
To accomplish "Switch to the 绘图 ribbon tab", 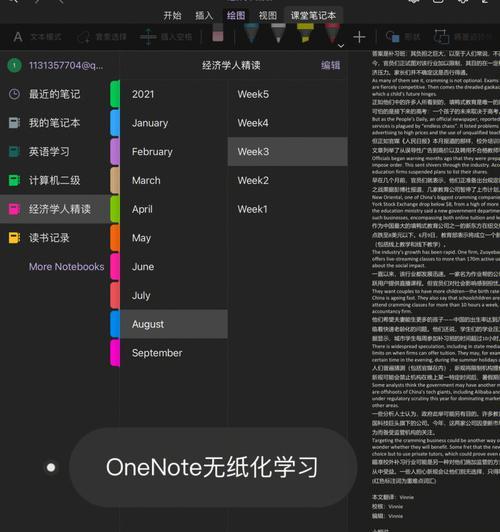I will tap(236, 16).
